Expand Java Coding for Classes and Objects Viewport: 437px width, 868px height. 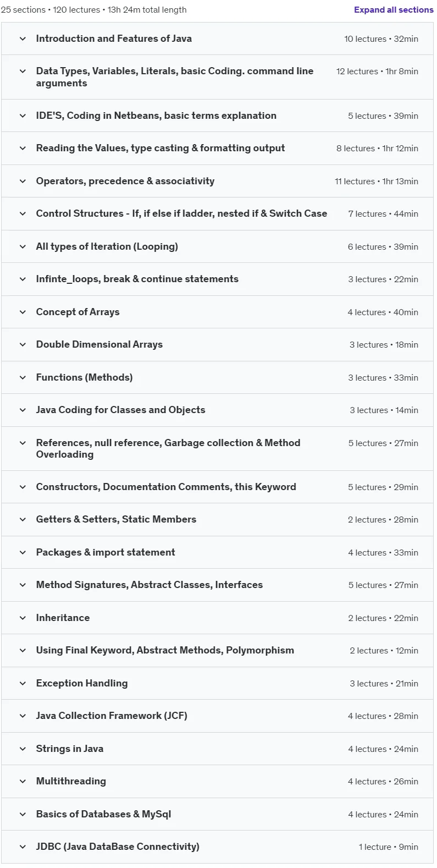[x=218, y=410]
